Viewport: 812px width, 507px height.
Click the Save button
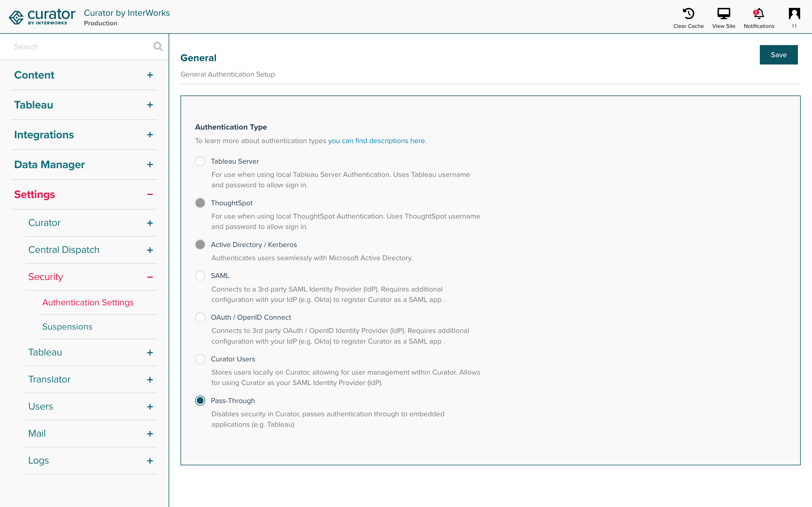[778, 55]
